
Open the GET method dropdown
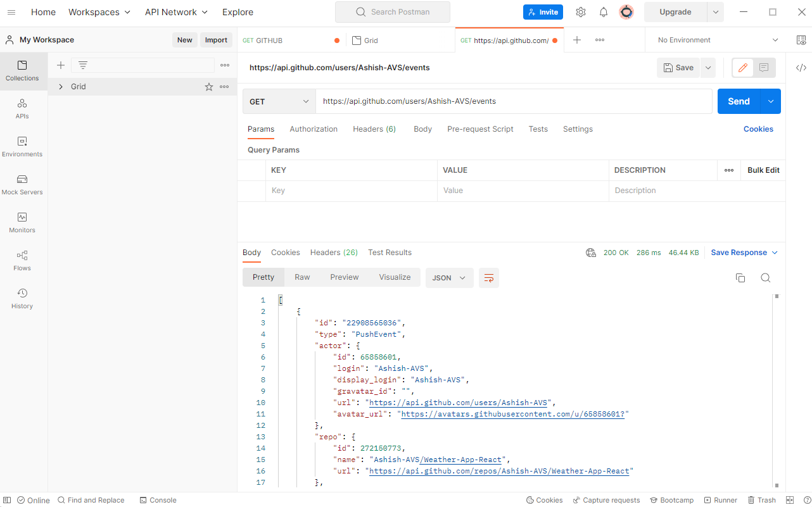tap(279, 101)
